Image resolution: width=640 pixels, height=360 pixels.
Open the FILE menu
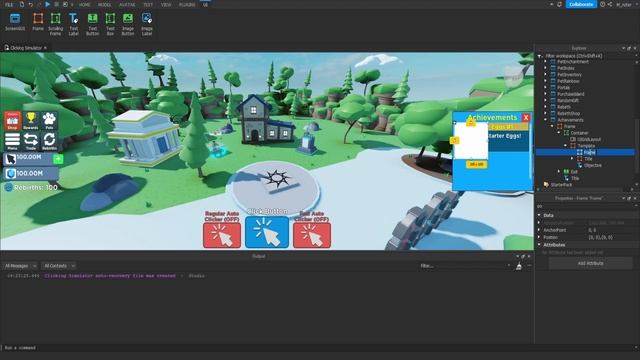9,4
